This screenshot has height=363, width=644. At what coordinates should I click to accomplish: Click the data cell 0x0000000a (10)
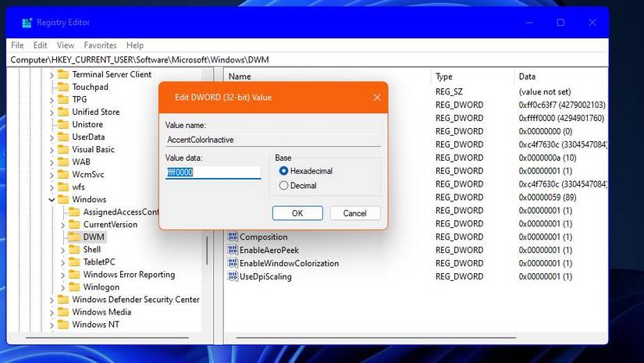coord(547,158)
